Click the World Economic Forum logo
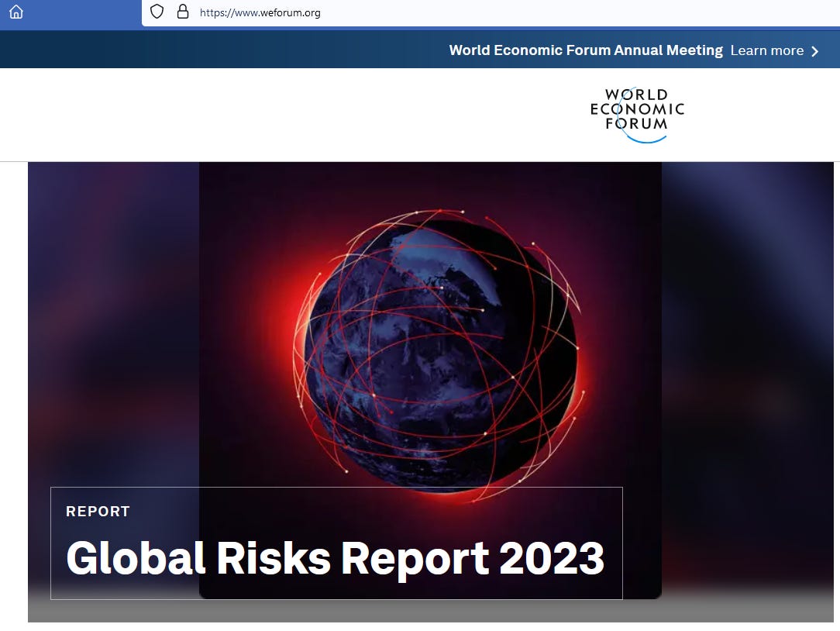 [637, 115]
